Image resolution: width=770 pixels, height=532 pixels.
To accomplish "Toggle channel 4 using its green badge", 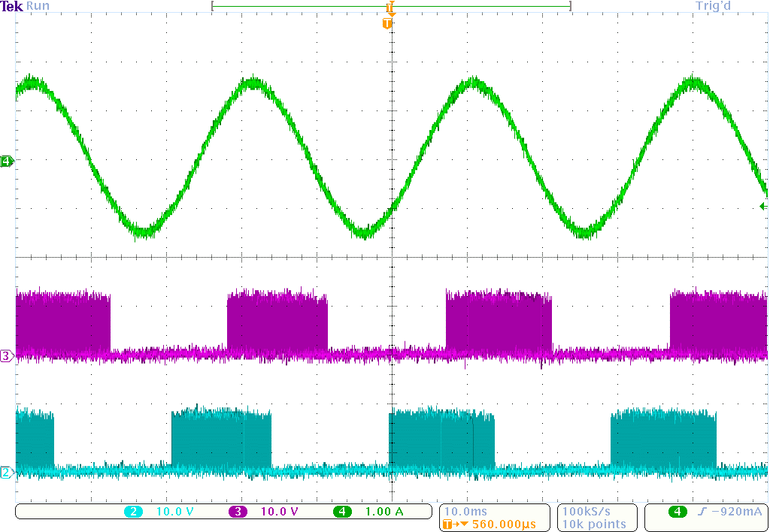I will tap(342, 512).
